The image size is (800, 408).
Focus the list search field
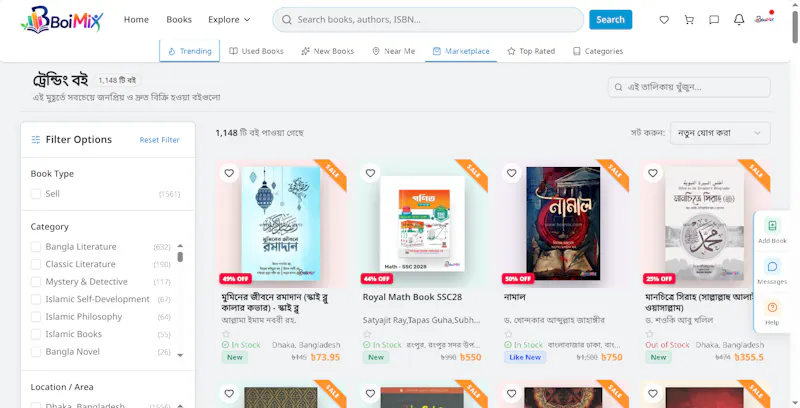click(x=689, y=87)
